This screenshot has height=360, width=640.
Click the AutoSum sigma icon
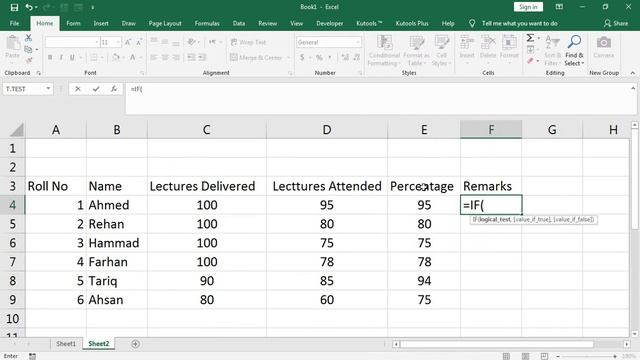[x=530, y=38]
